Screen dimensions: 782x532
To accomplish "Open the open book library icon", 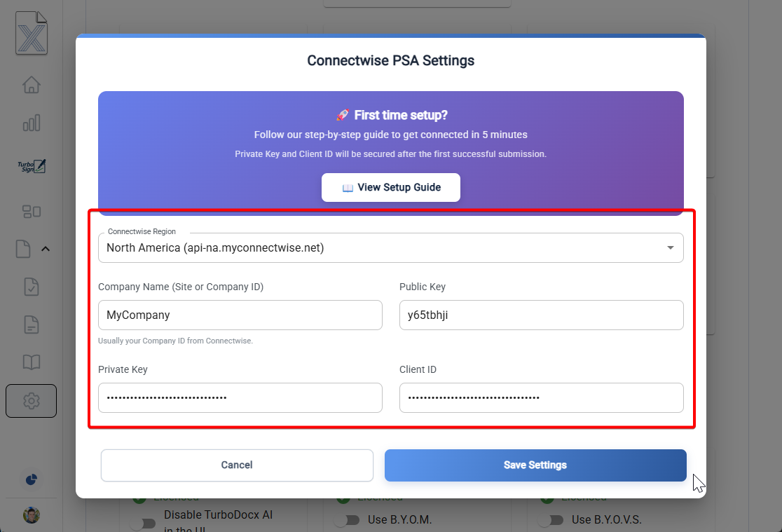I will click(x=32, y=362).
